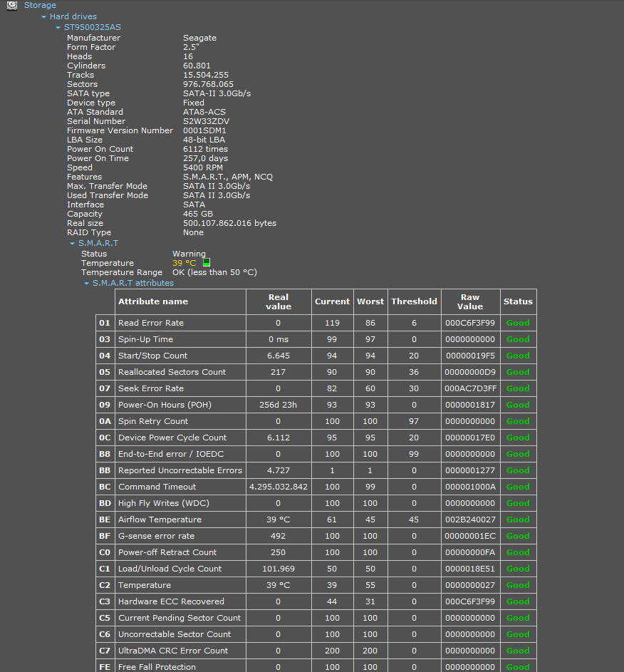Click the S.M.A.R.T attributes label
The image size is (624, 672).
[x=133, y=283]
